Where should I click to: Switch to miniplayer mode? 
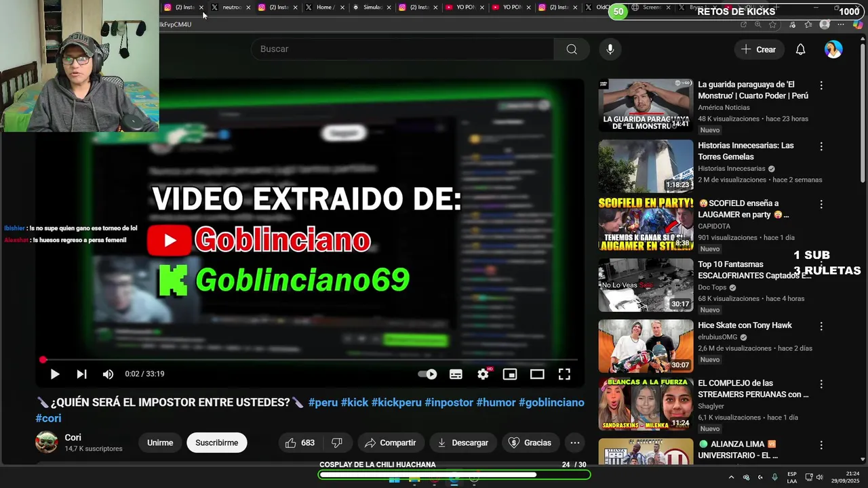510,374
